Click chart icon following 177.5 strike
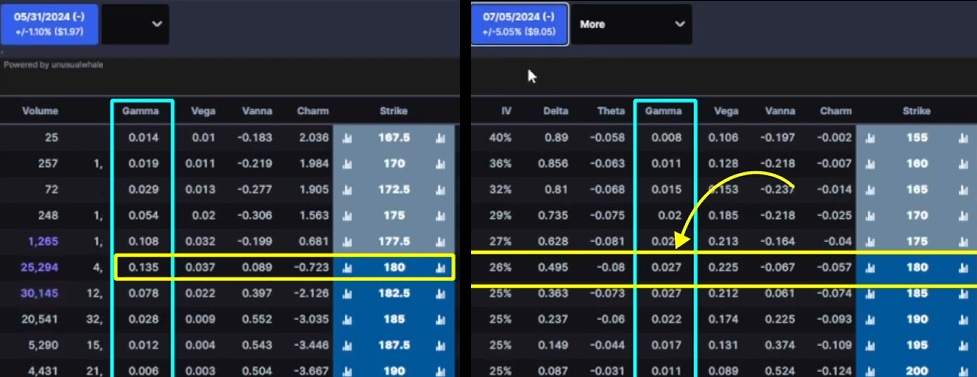This screenshot has height=377, width=977. [441, 241]
